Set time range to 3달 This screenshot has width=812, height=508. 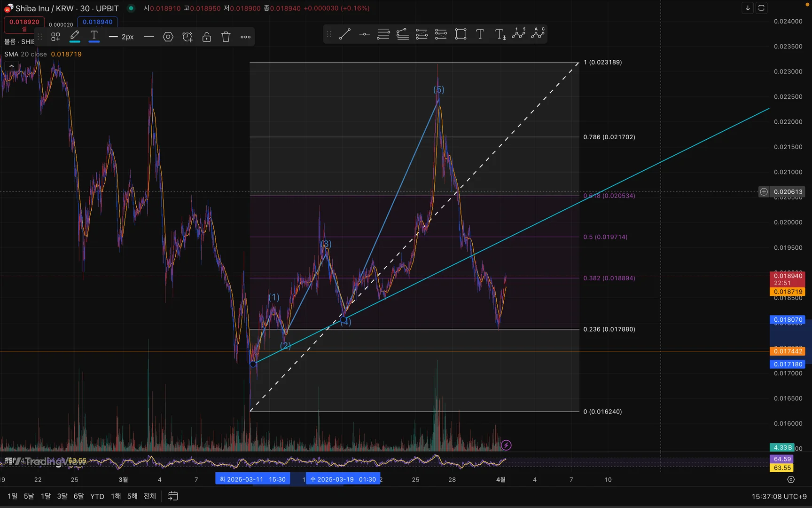coord(62,496)
